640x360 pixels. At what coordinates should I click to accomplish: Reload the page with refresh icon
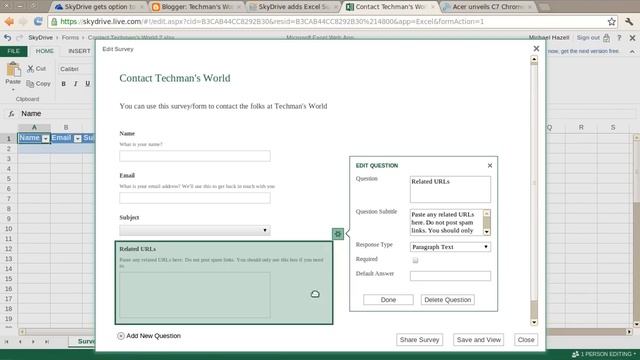coord(38,21)
